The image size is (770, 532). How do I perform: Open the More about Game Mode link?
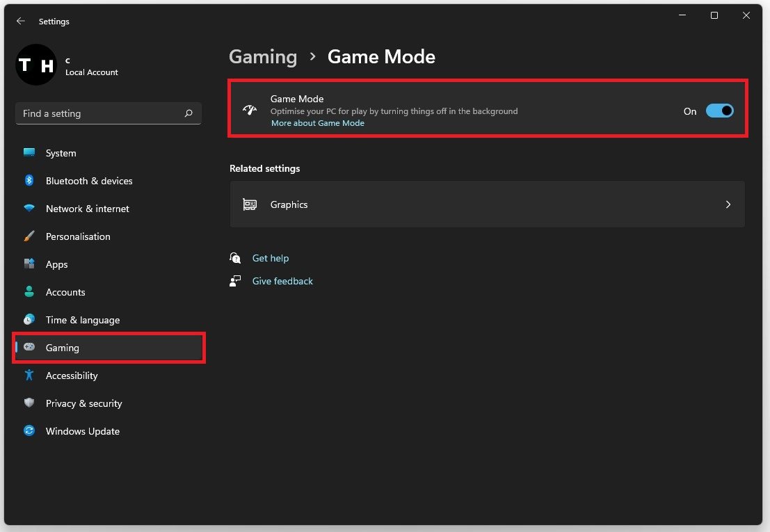click(317, 123)
